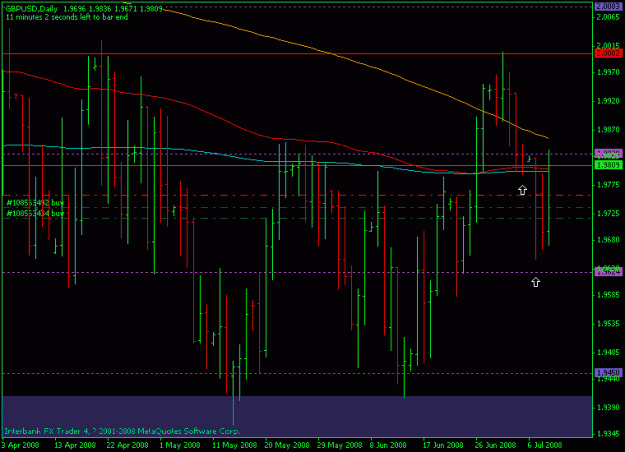The width and height of the screenshot is (625, 452).
Task: Click '11 minutes 2 seconds left to bar end'
Action: [x=67, y=17]
